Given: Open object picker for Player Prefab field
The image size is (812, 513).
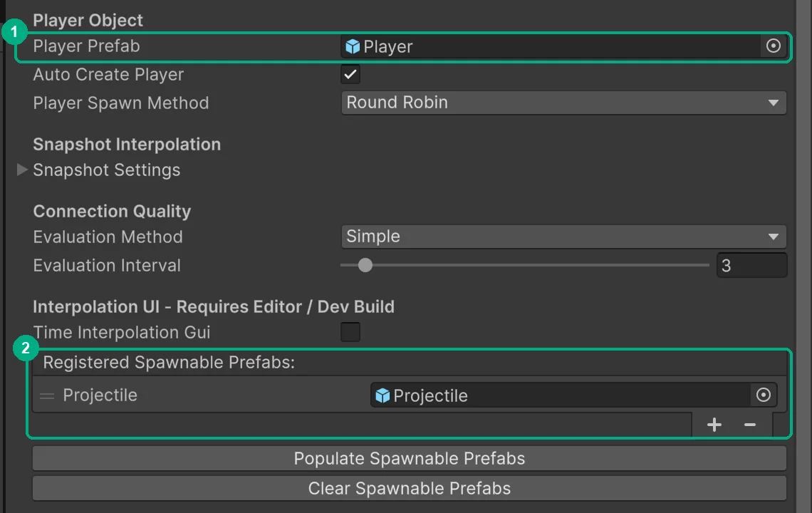Looking at the screenshot, I should 773,46.
